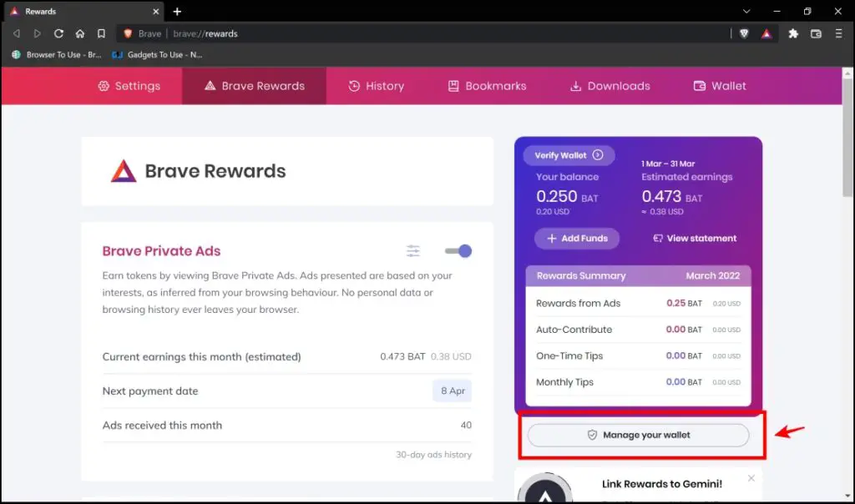Viewport: 855px width, 504px height.
Task: Open the browser hamburger menu
Action: click(x=838, y=33)
